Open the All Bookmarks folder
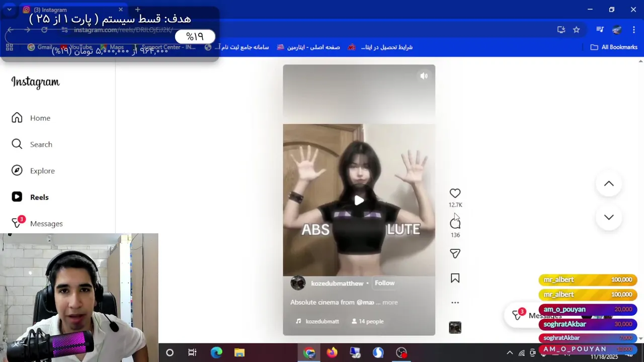Image resolution: width=644 pixels, height=362 pixels. click(614, 47)
